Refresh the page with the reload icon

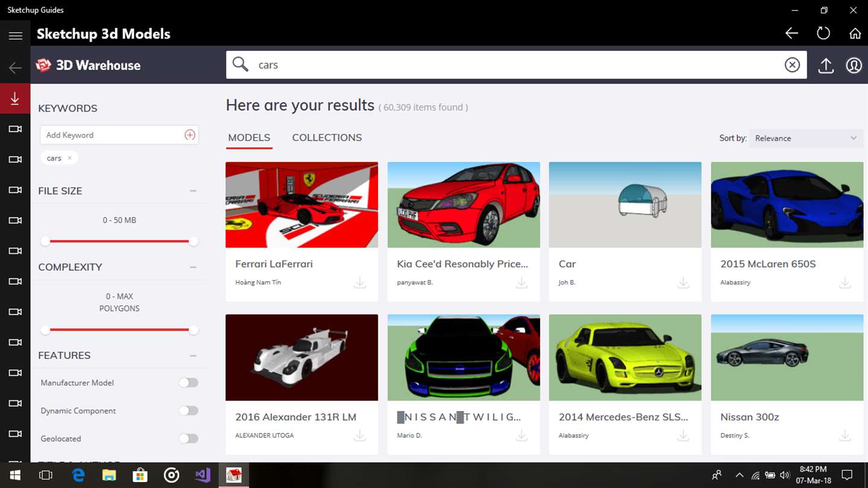(823, 34)
